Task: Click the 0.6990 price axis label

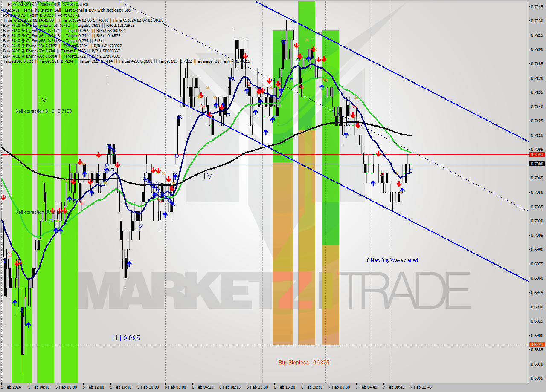Action: [x=537, y=250]
